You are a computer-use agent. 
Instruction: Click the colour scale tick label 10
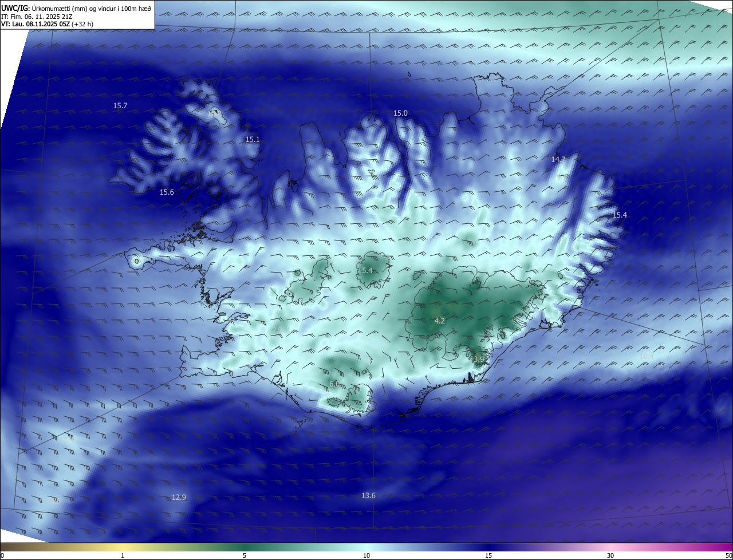pos(366,555)
